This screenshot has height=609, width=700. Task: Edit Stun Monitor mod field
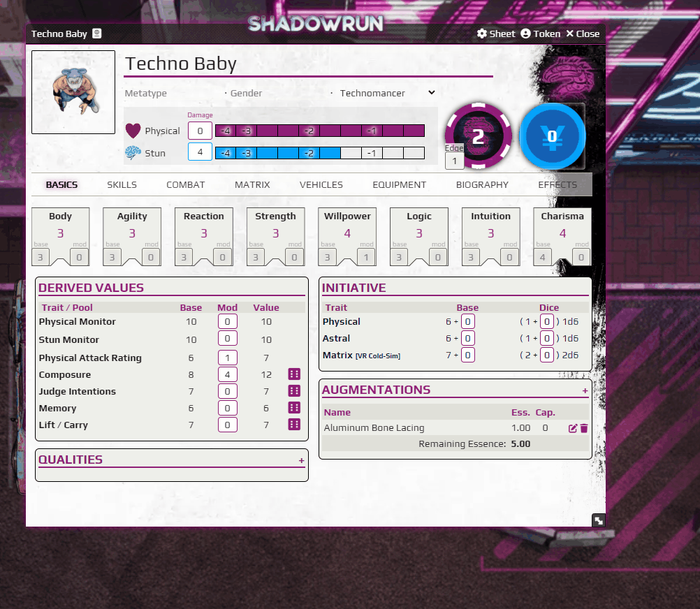(227, 339)
